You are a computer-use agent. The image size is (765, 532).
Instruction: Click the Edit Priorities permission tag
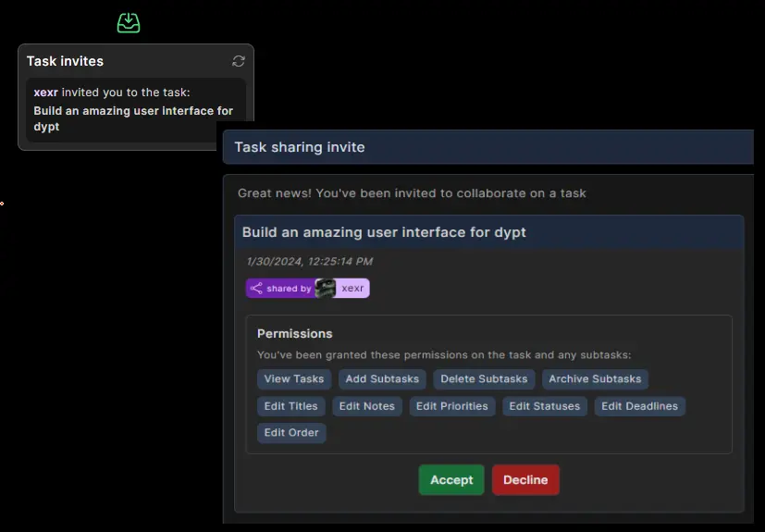click(x=452, y=406)
